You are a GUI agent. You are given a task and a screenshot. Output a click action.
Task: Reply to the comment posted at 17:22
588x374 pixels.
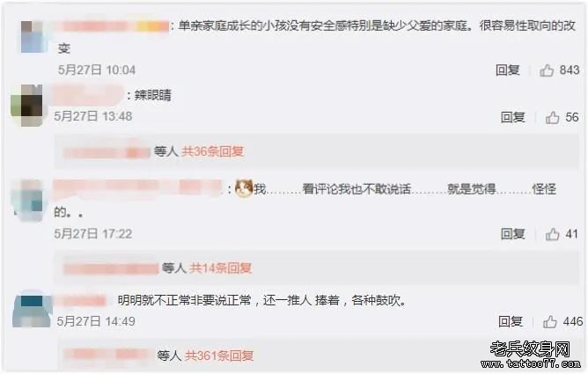point(512,234)
